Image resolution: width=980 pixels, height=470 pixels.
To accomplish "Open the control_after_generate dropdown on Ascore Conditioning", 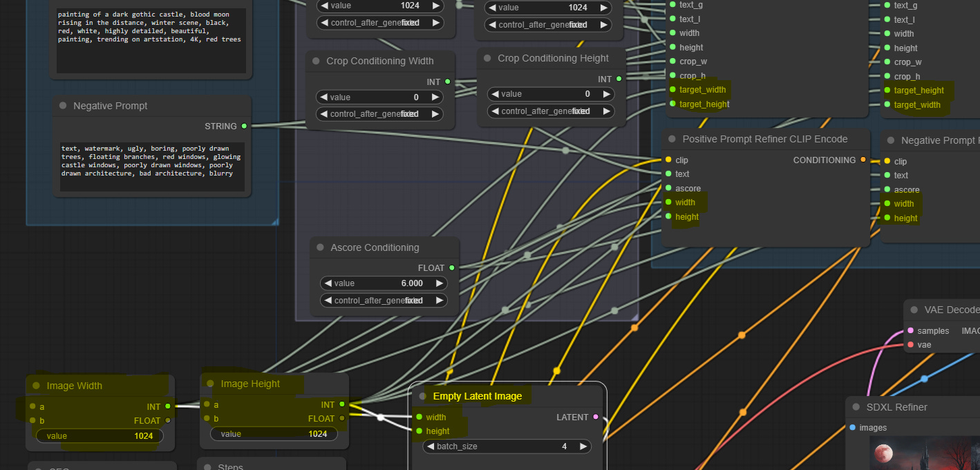I will (384, 300).
